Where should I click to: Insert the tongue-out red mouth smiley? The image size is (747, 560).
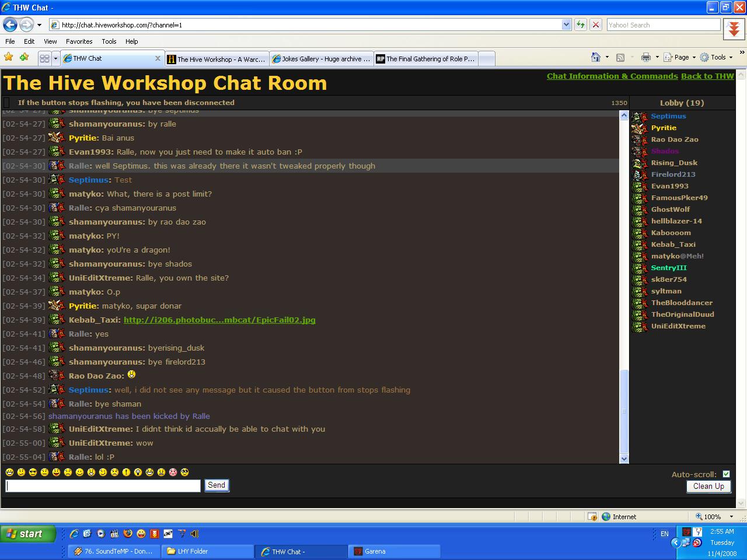56,472
